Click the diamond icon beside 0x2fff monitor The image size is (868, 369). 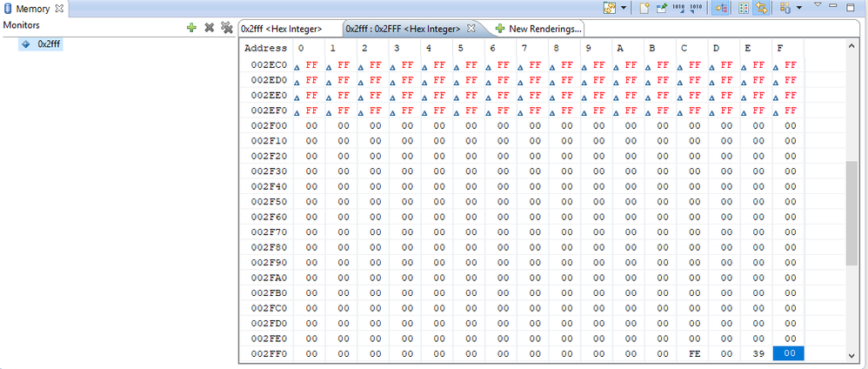click(25, 44)
